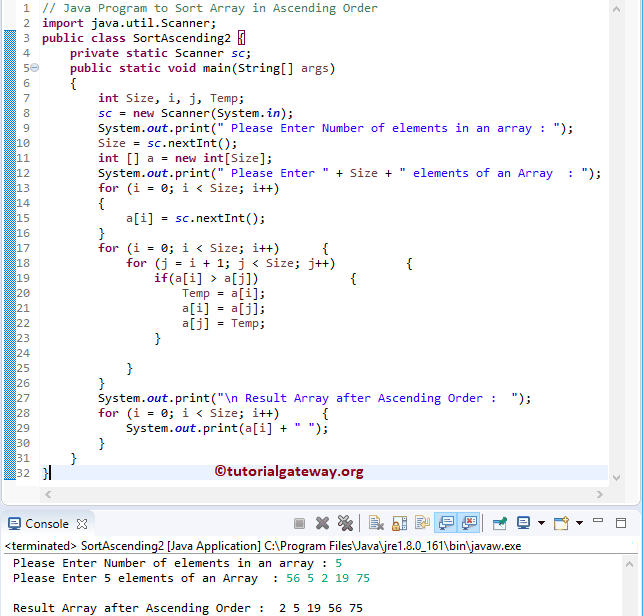The image size is (643, 616).
Task: Click the highlighted opening brace after SortAscending2
Action: pos(242,38)
